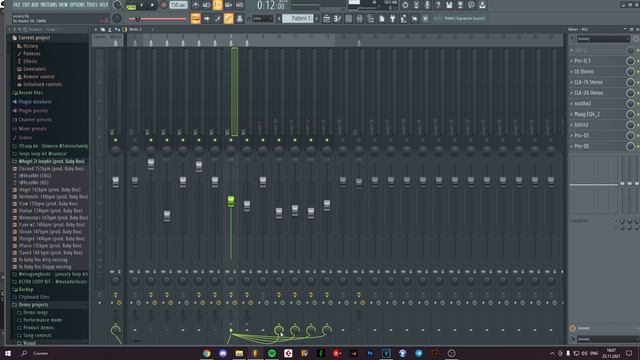Click the render audio file icon

click(460, 5)
